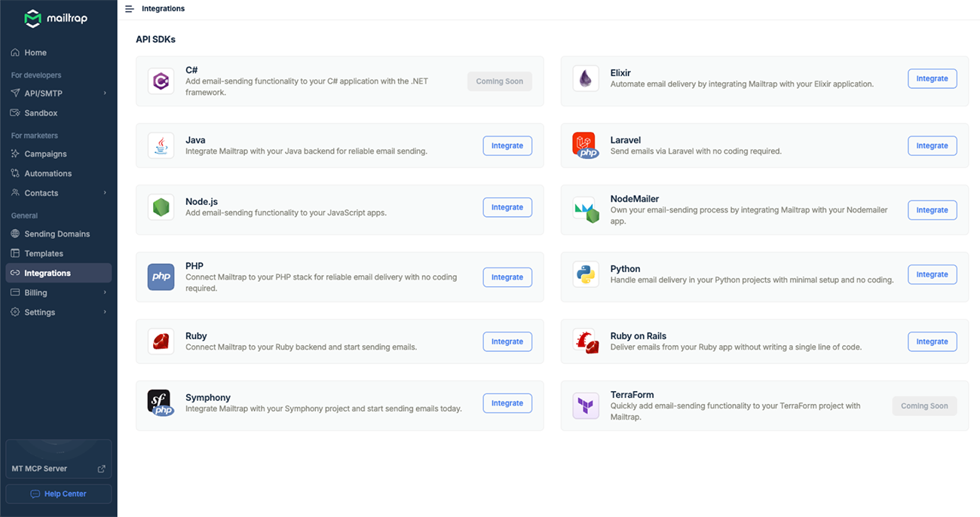Click the Symphony sf logo icon

[161, 403]
